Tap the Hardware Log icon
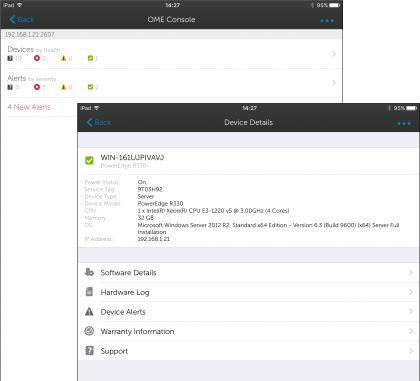Image resolution: width=420 pixels, height=381 pixels. [x=89, y=292]
